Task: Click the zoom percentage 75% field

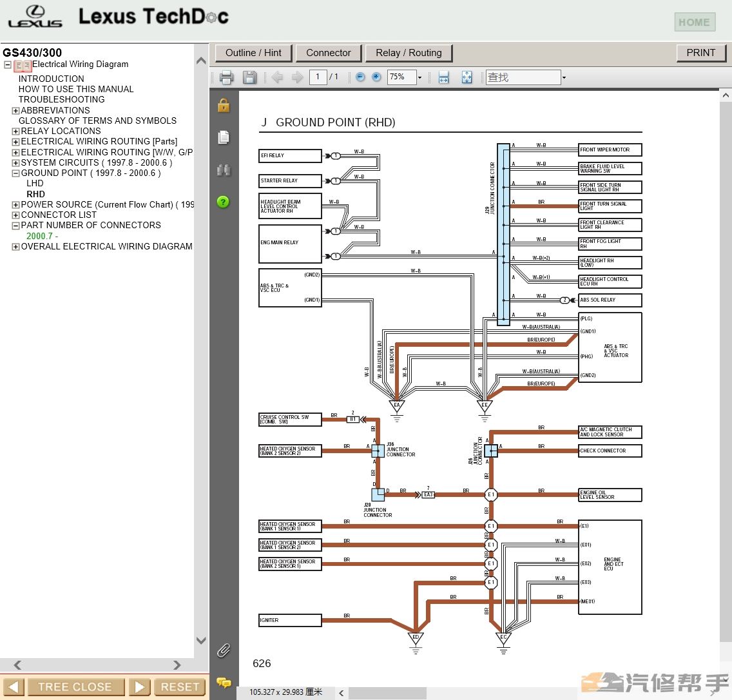Action: [401, 77]
